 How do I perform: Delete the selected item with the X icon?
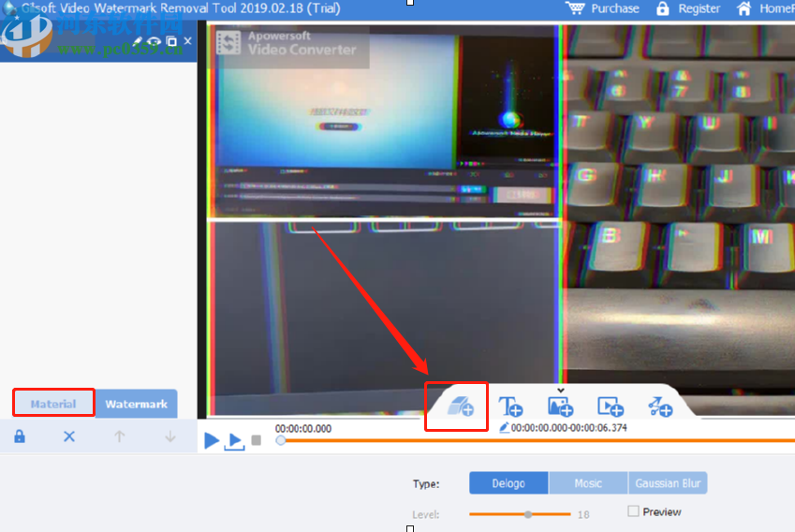(x=69, y=436)
